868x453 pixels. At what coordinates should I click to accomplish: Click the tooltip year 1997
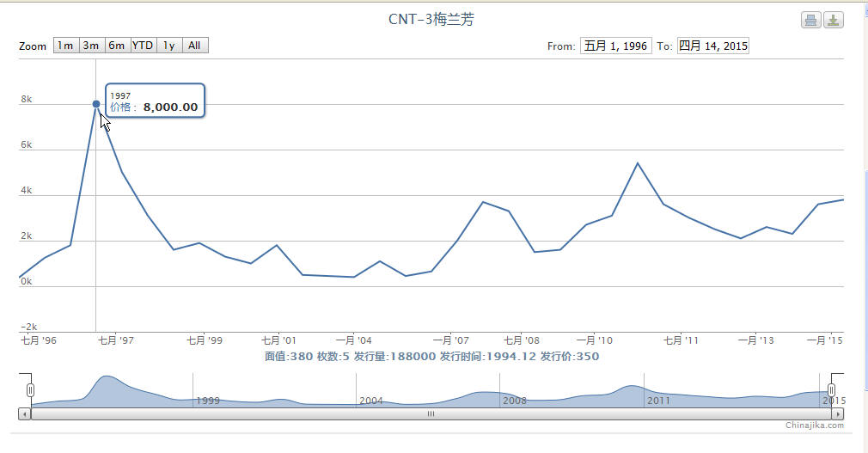120,95
